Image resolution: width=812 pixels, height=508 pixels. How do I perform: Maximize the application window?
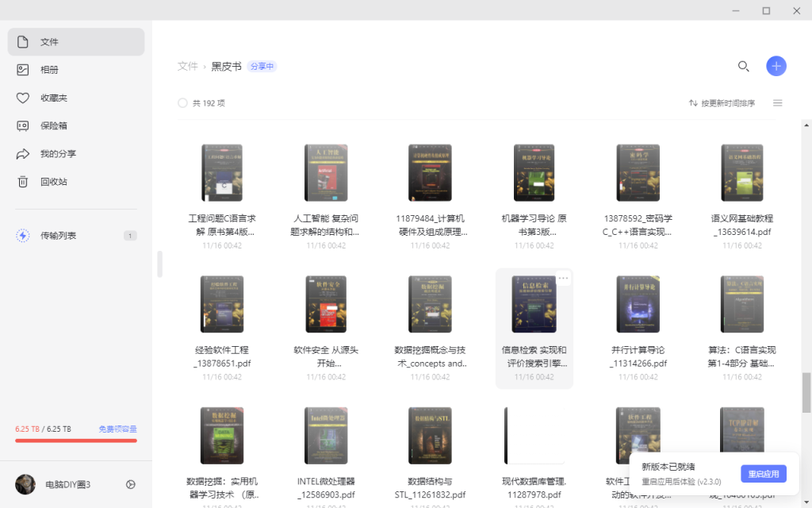(766, 10)
